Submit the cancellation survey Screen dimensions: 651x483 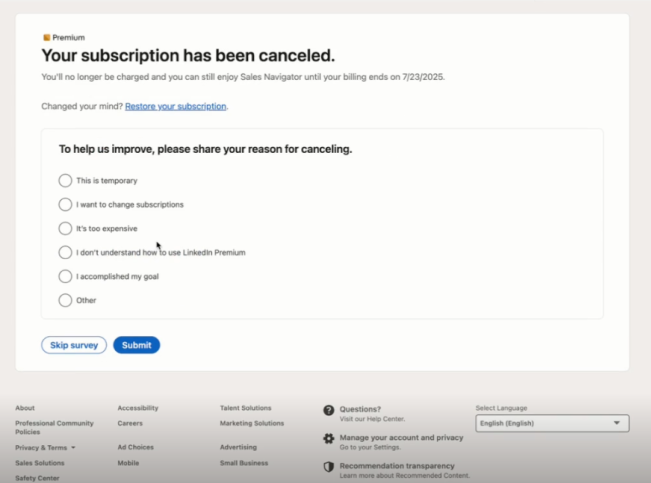pos(136,345)
